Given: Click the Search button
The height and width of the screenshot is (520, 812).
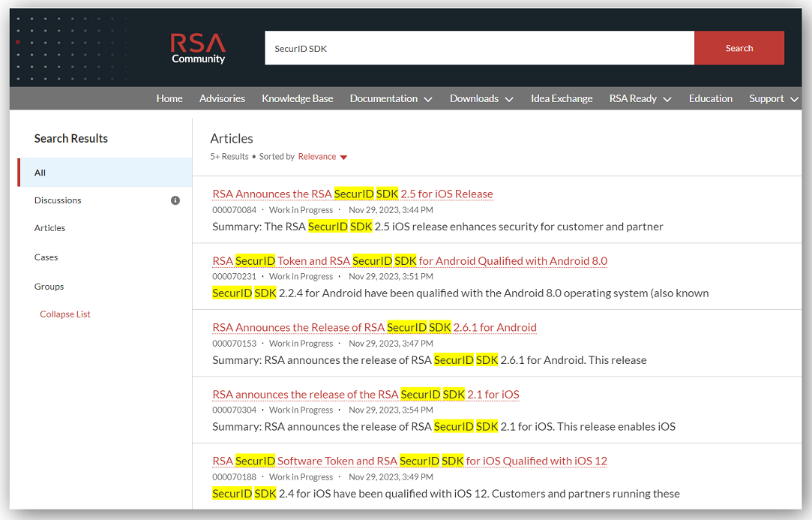Looking at the screenshot, I should [x=739, y=47].
